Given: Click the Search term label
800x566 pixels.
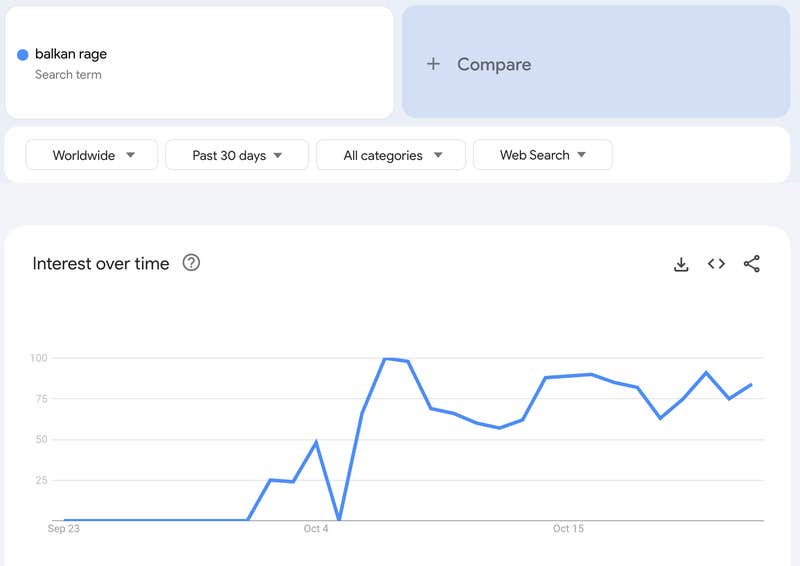Looking at the screenshot, I should (68, 75).
